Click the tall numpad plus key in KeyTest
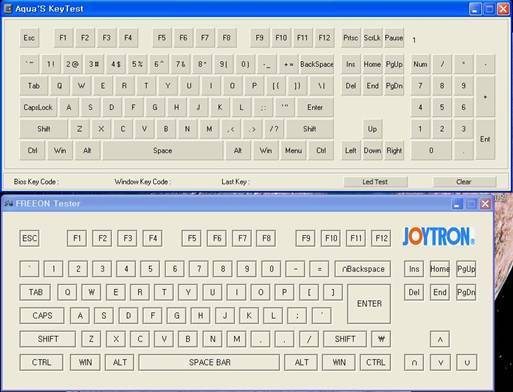Screen dimensions: 513x392 point(485,97)
